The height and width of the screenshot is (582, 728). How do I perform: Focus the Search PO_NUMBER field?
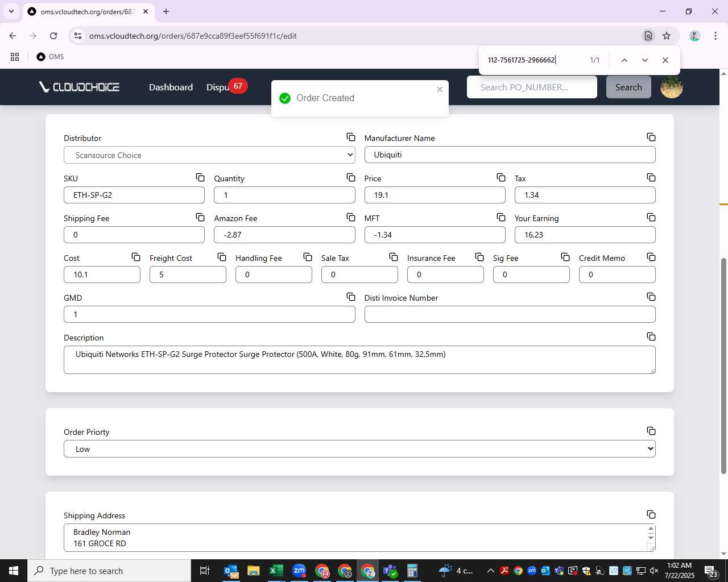(532, 87)
